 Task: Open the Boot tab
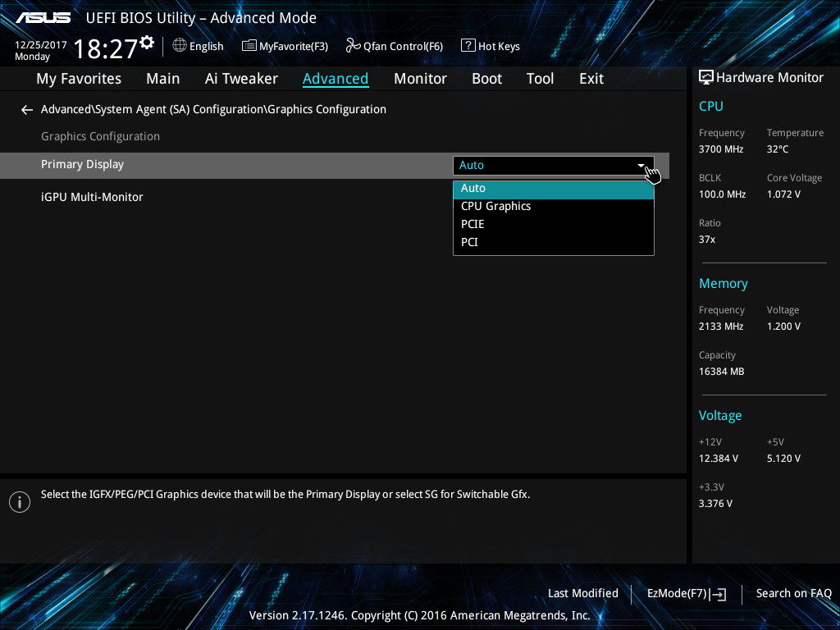click(486, 79)
